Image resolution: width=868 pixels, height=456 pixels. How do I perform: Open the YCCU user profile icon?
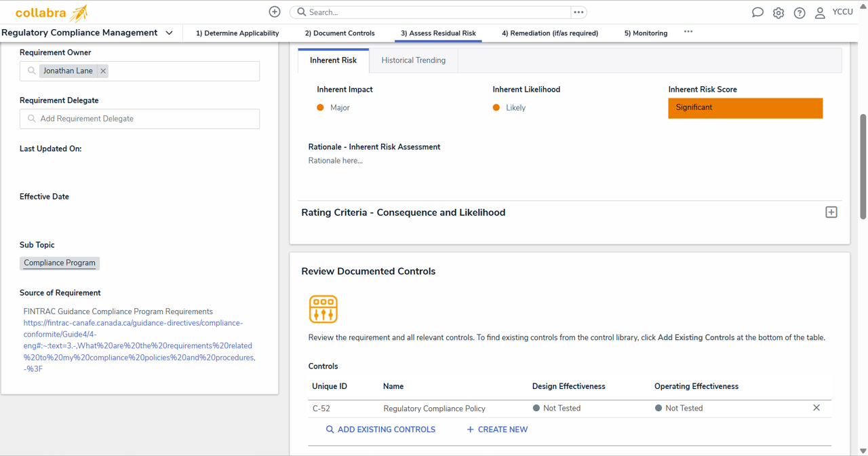pos(820,13)
